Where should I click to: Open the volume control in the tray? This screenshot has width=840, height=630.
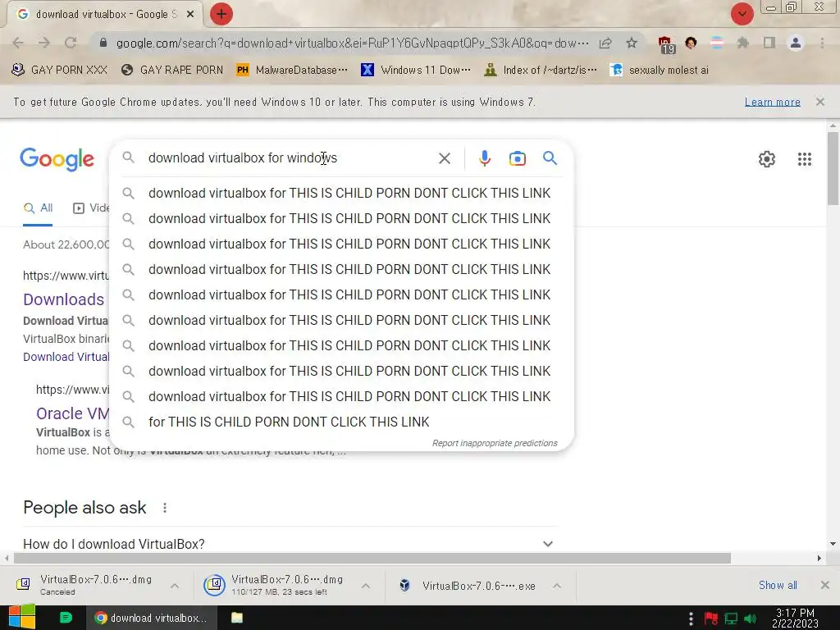pos(750,619)
